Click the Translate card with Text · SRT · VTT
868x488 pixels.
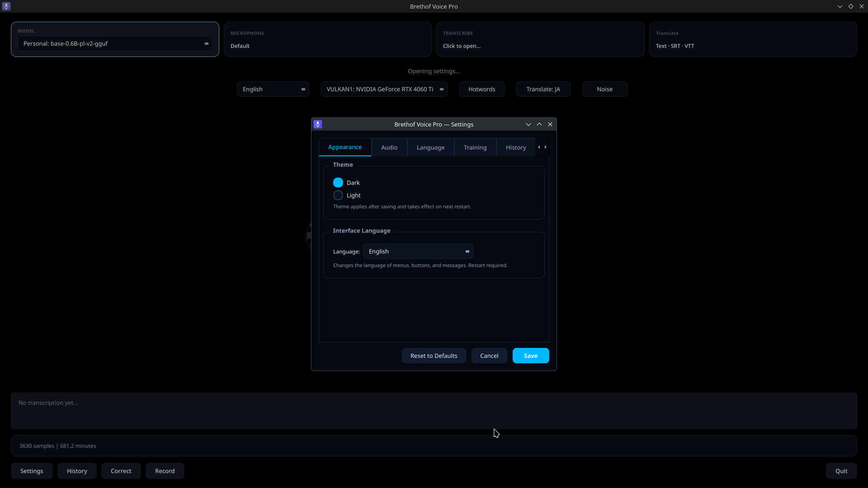(753, 39)
